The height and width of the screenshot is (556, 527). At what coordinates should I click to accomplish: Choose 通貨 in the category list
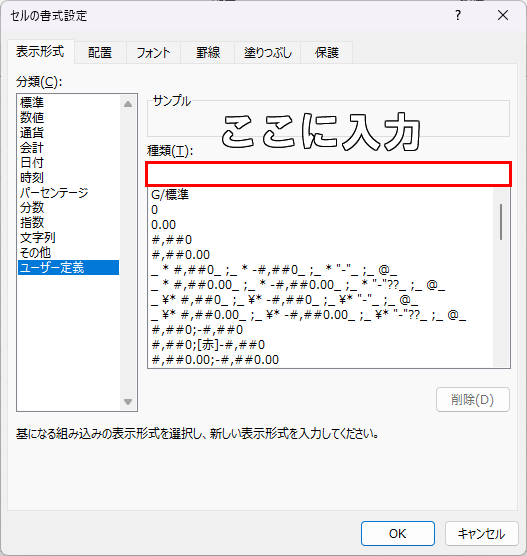[68, 133]
